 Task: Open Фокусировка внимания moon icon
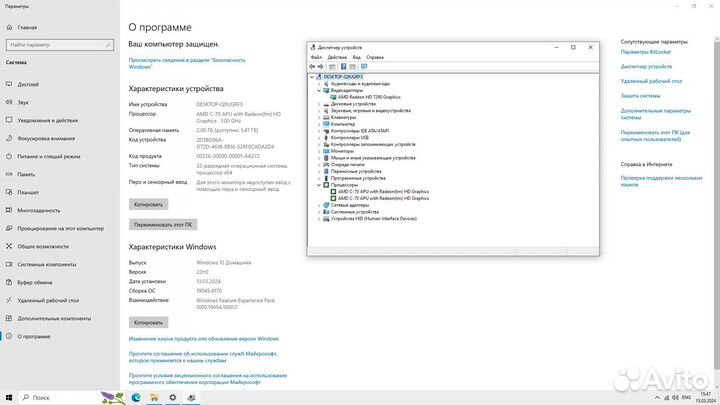tap(9, 138)
